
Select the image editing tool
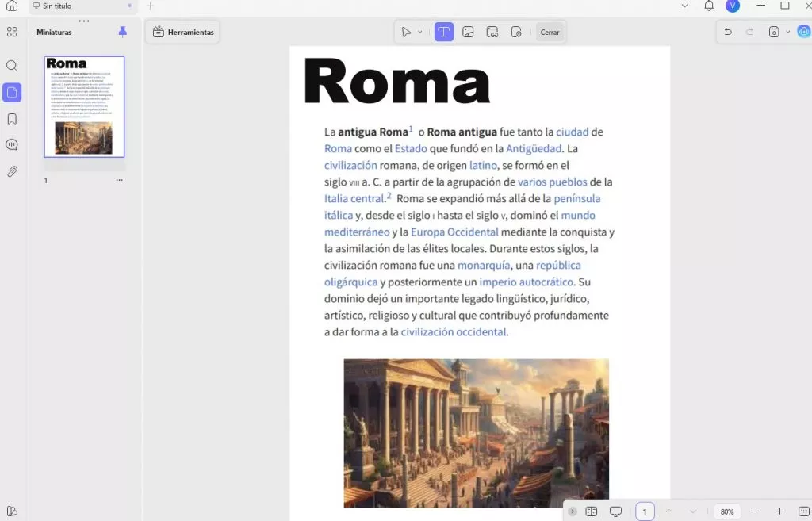pyautogui.click(x=468, y=33)
